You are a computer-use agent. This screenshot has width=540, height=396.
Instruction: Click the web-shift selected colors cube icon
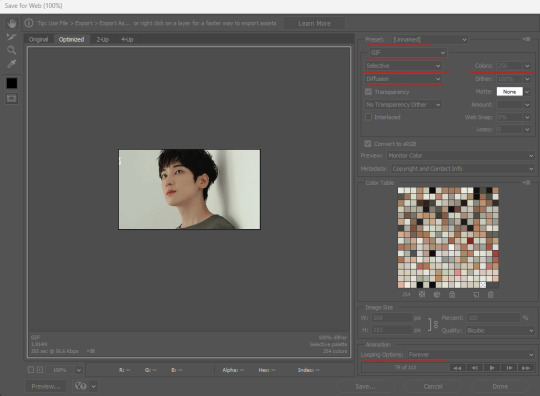[437, 294]
